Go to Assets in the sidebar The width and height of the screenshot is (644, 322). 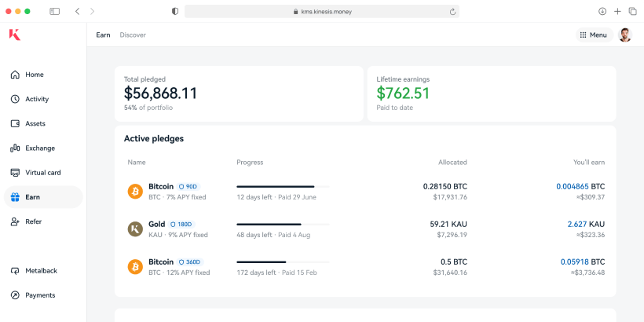pyautogui.click(x=43, y=123)
